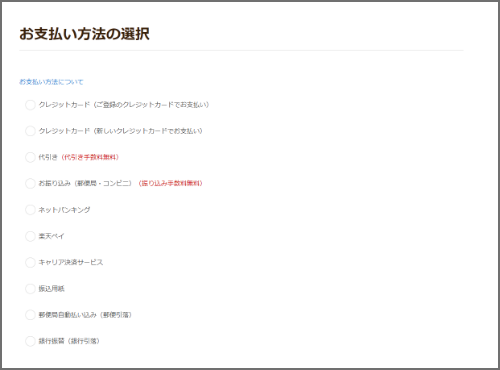Open the お支払い方法について link

(51, 82)
